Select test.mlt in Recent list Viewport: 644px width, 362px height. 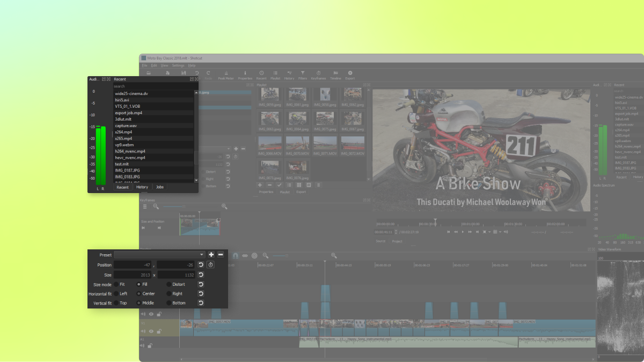point(153,164)
